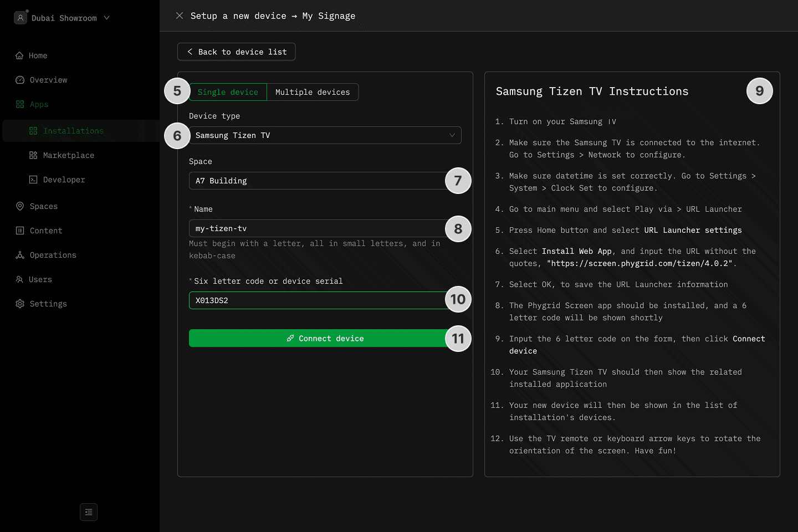Image resolution: width=798 pixels, height=532 pixels.
Task: Collapse the sidebar using bottom menu icon
Action: (x=89, y=512)
